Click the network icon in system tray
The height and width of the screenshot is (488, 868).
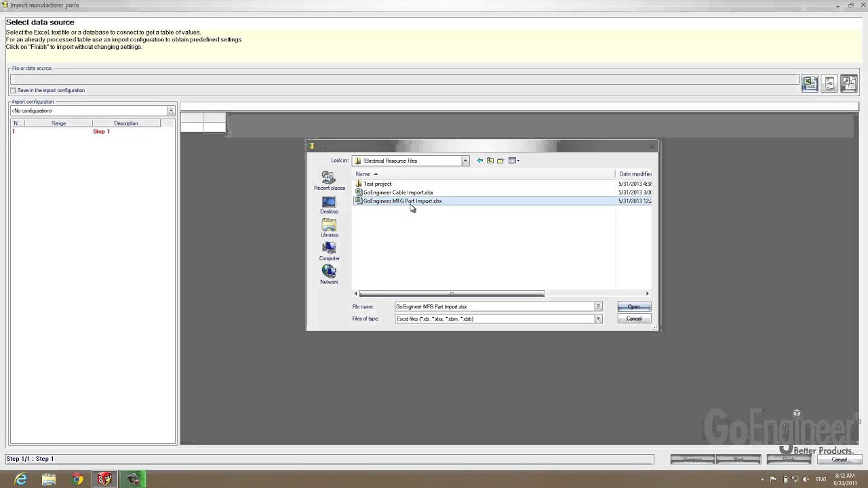point(795,479)
